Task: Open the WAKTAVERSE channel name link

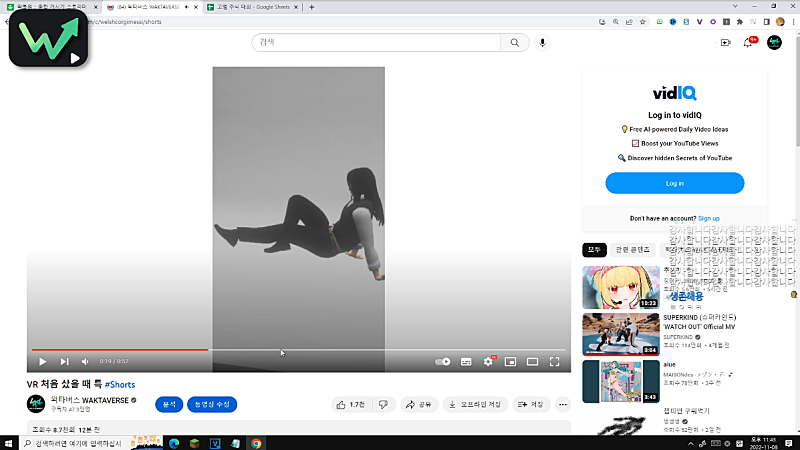Action: 90,401
